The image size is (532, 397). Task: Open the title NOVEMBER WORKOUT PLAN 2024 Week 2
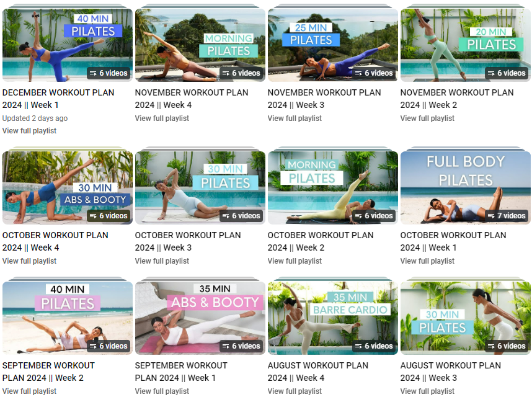click(457, 99)
